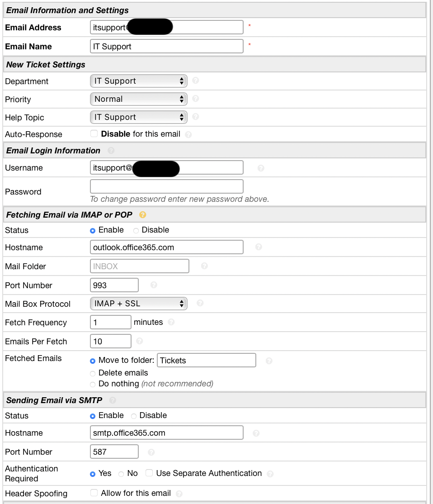Click the fetching Hostname field with outlook.office365.com
The image size is (433, 504).
167,247
